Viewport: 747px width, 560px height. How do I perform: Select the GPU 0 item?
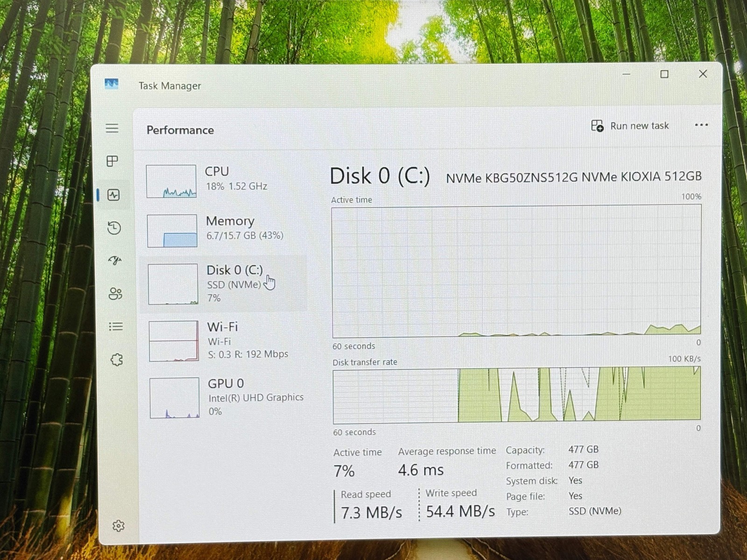point(226,398)
